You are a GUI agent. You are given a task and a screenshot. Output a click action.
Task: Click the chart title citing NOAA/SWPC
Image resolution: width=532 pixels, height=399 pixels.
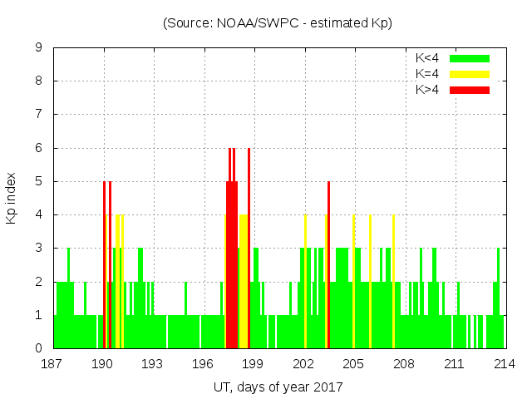[x=278, y=23]
